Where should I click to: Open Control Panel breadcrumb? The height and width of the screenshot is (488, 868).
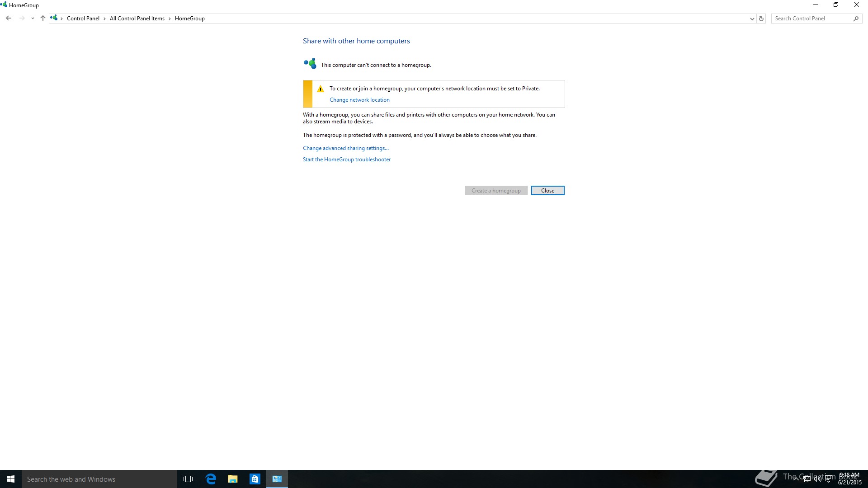[x=83, y=19]
